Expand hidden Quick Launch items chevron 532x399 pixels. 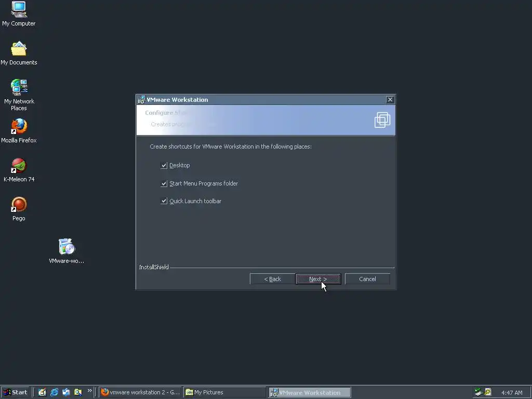[89, 391]
